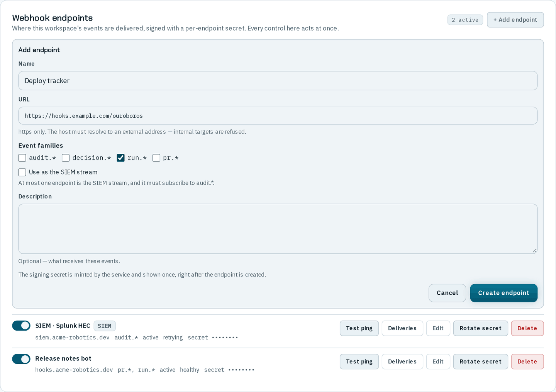Viewport: 556px width, 392px height.
Task: Click the hooks.acme-robotics.dev host text
Action: point(74,370)
